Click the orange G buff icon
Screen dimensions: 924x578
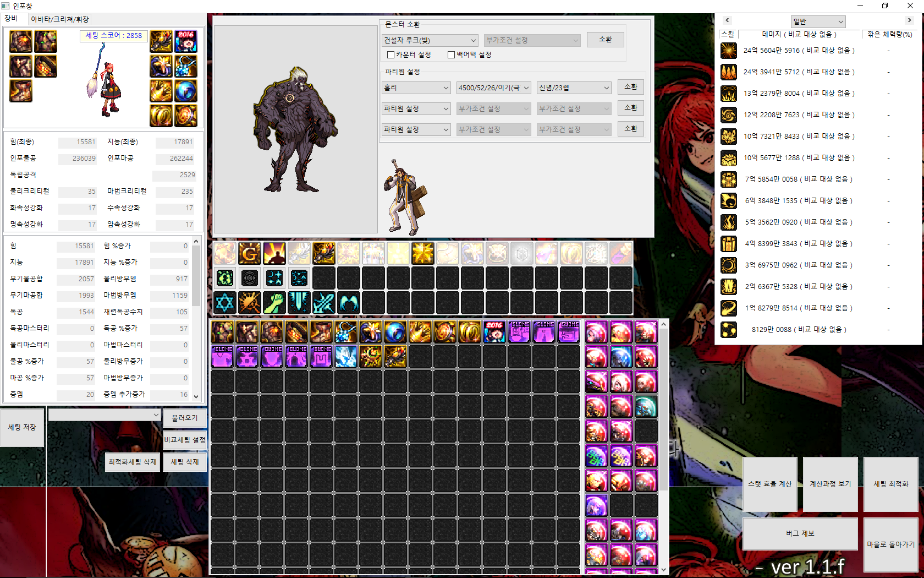pos(249,253)
